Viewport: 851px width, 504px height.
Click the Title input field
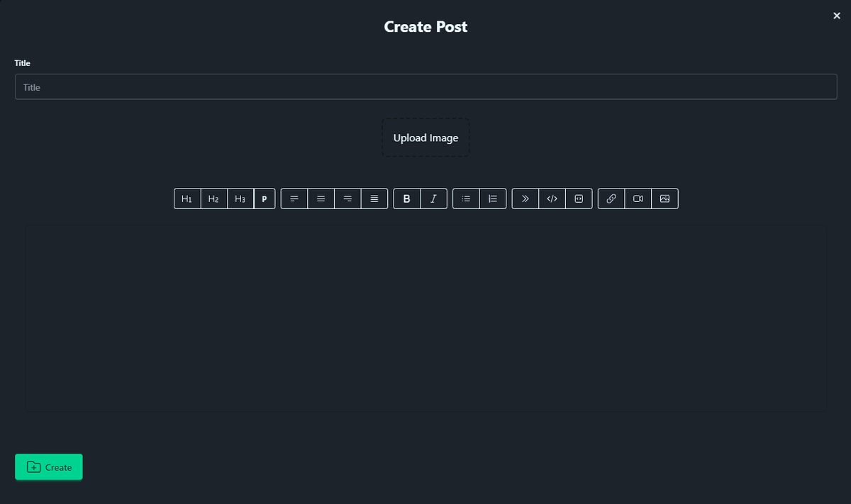pyautogui.click(x=425, y=87)
